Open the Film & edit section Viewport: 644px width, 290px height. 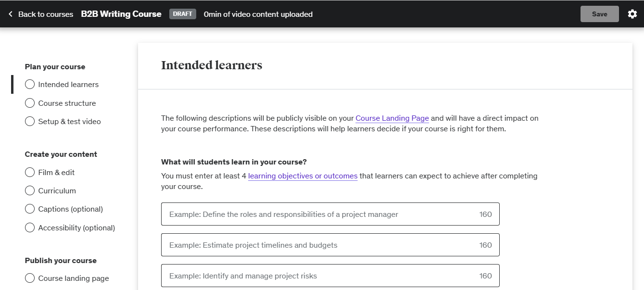(x=56, y=173)
